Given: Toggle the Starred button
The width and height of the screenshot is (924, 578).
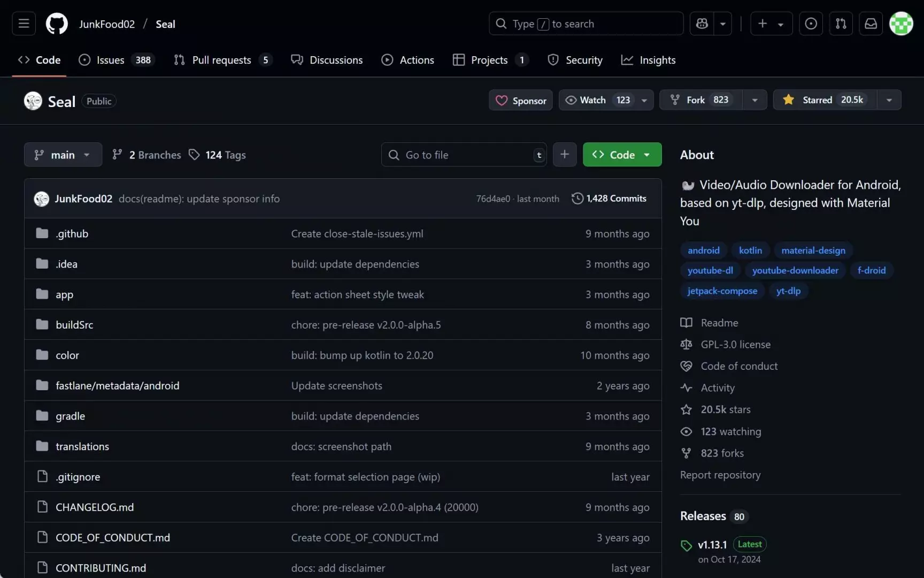Looking at the screenshot, I should pyautogui.click(x=825, y=100).
